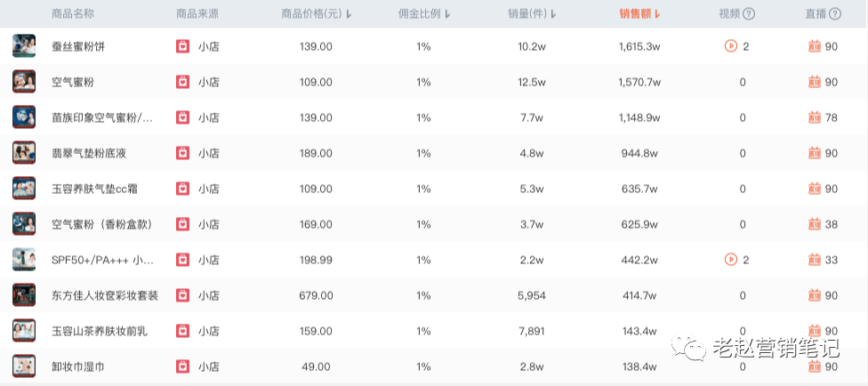
Task: Click the livestream icon for 翡翠气垫粉底液
Action: [814, 153]
